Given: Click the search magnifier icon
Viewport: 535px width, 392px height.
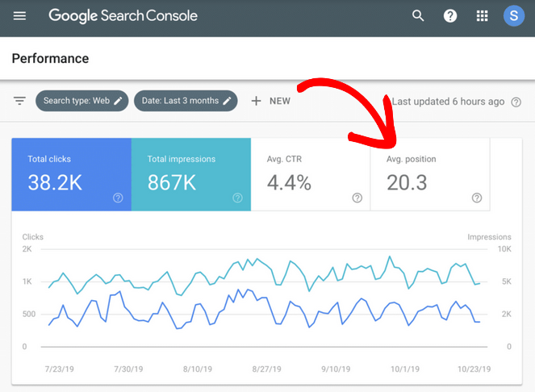Looking at the screenshot, I should [x=418, y=16].
